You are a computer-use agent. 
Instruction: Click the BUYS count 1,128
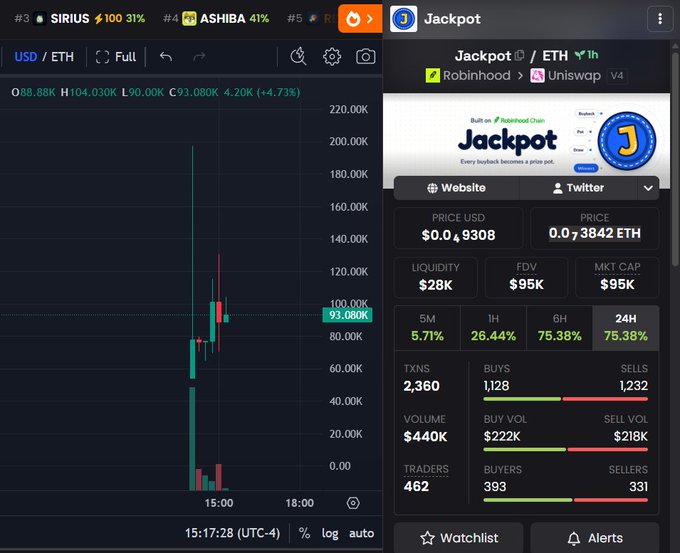click(497, 386)
